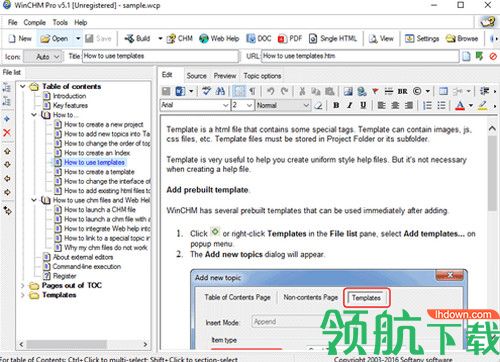Viewport: 500px width, 362px height.
Task: Switch to the Source tab
Action: click(196, 76)
